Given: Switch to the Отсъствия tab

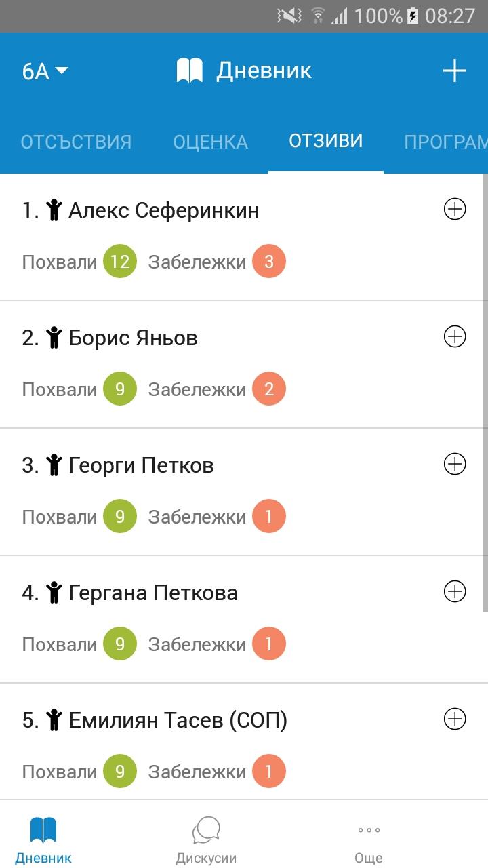Looking at the screenshot, I should [x=76, y=142].
